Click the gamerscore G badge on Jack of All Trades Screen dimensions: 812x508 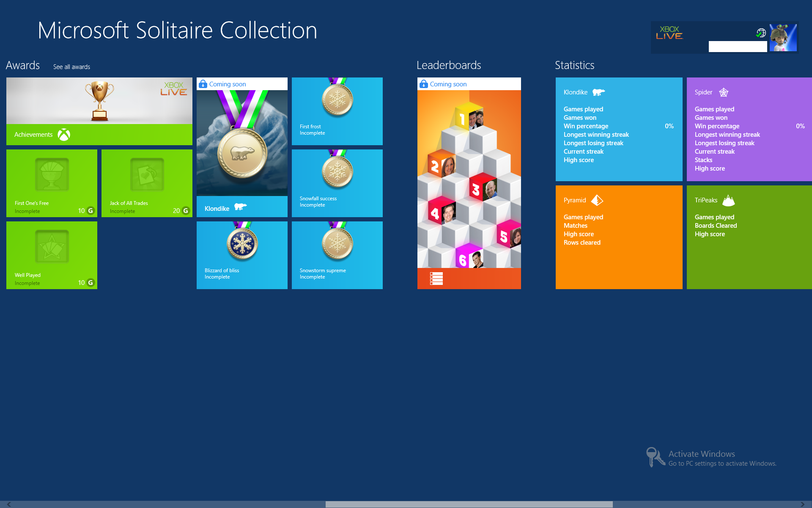coord(185,210)
